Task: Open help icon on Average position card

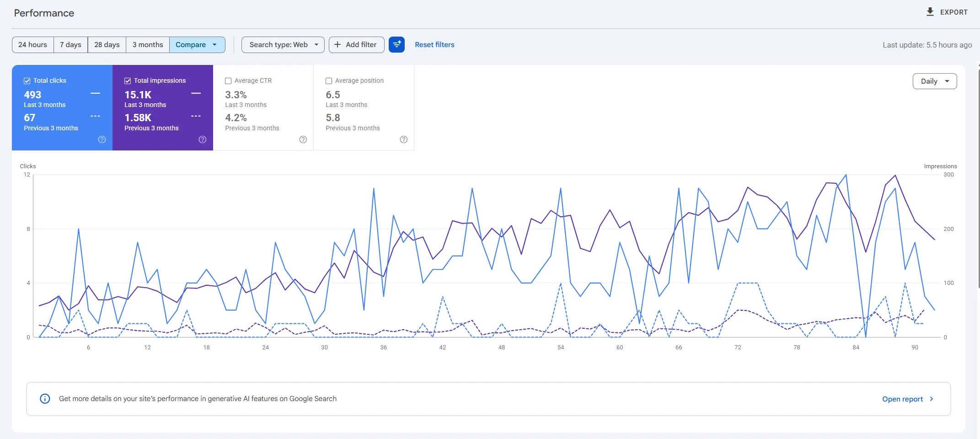Action: point(404,139)
